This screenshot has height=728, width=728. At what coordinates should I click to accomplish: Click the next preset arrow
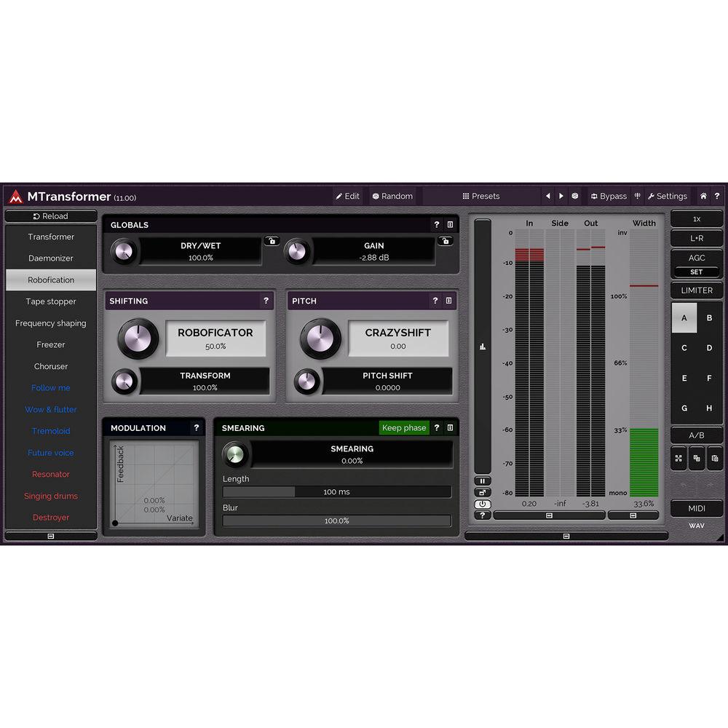click(x=561, y=196)
